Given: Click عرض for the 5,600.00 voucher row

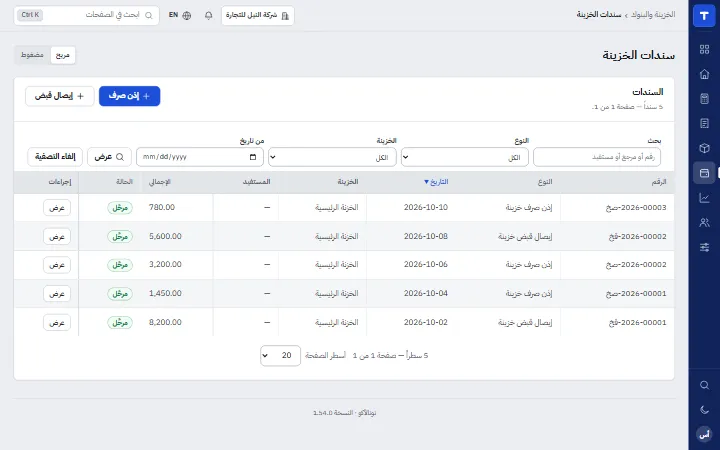Looking at the screenshot, I should coord(57,236).
